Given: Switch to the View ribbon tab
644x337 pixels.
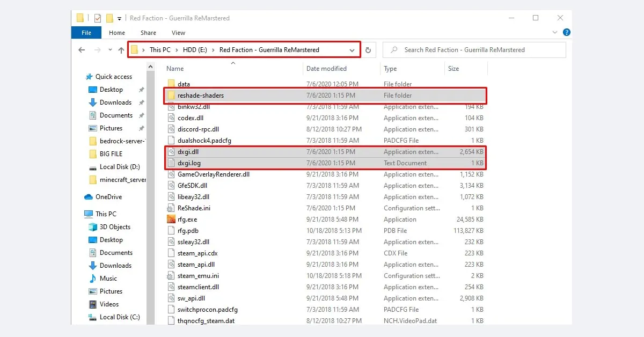Looking at the screenshot, I should click(178, 32).
